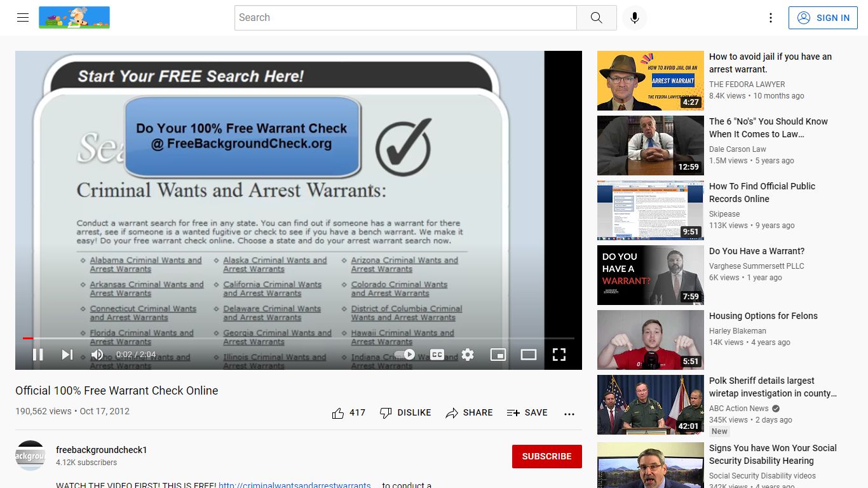This screenshot has width=868, height=488.
Task: Click Varghese Summersett PLLC channel name
Action: [757, 266]
